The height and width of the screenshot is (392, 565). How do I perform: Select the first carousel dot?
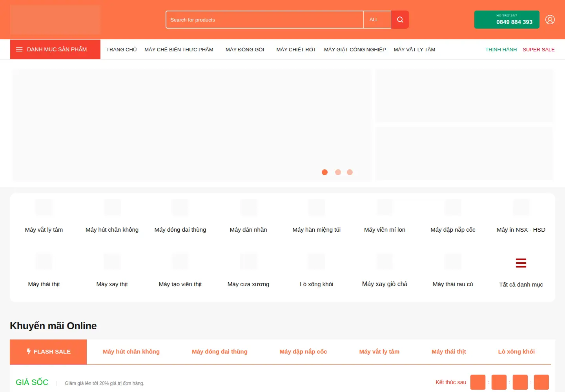[x=324, y=172]
